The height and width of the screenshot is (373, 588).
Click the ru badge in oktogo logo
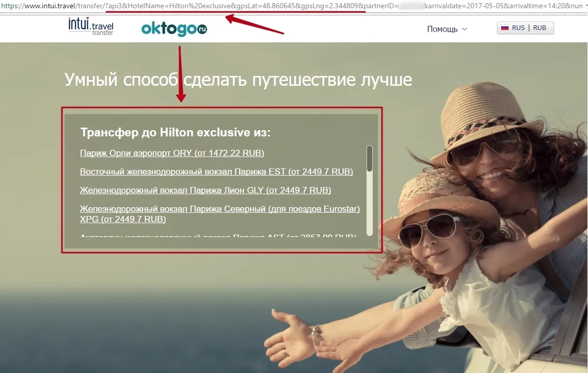click(202, 29)
